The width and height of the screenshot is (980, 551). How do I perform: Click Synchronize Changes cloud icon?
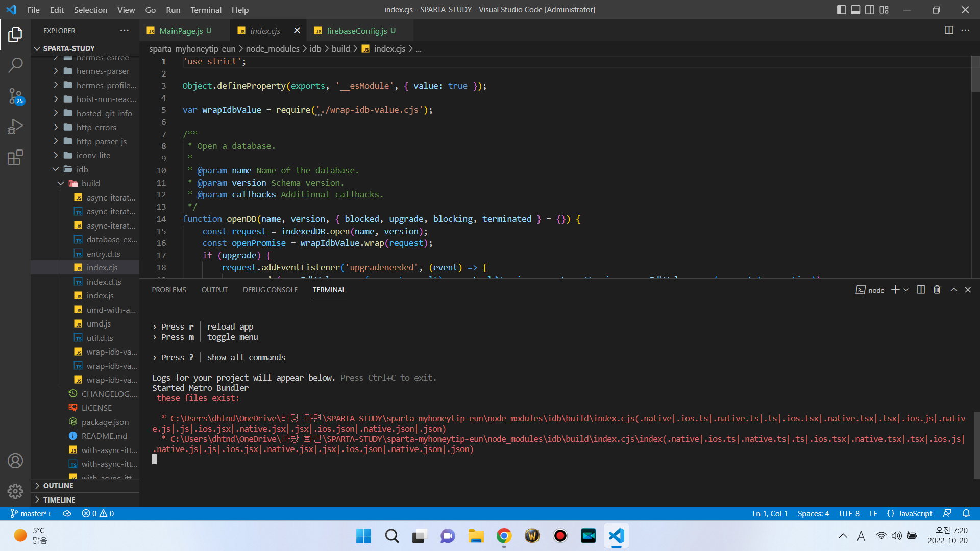click(67, 513)
